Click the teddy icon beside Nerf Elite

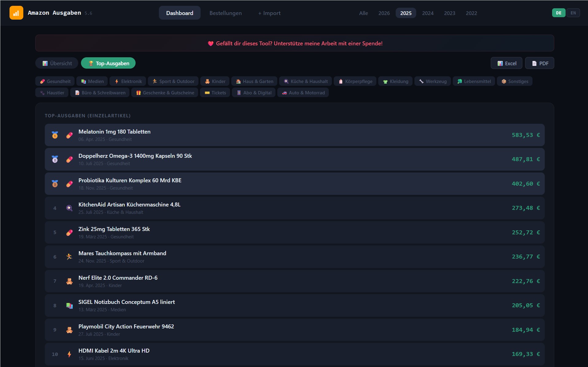(70, 281)
